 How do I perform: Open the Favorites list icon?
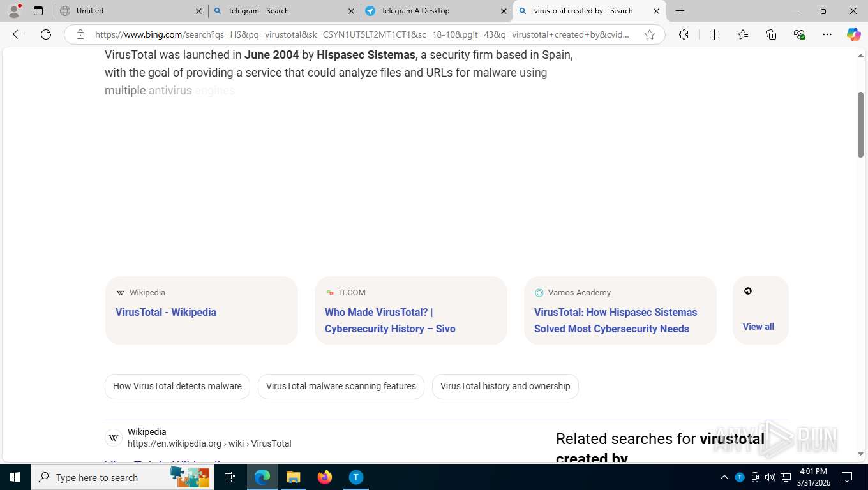pyautogui.click(x=743, y=34)
